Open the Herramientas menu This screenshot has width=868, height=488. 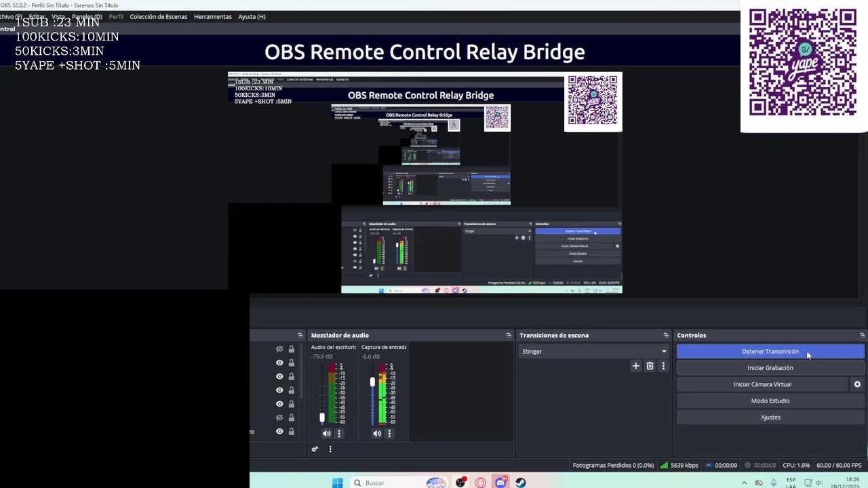click(x=213, y=16)
